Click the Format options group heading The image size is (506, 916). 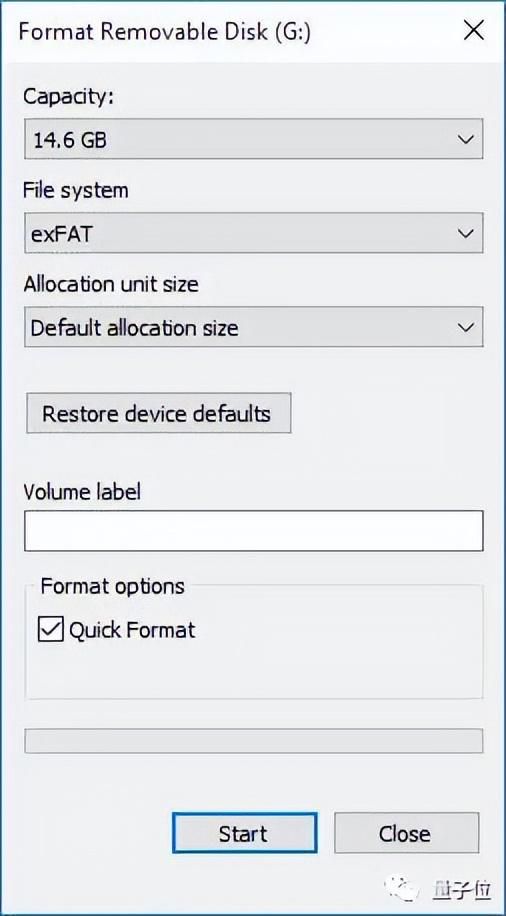pyautogui.click(x=112, y=587)
